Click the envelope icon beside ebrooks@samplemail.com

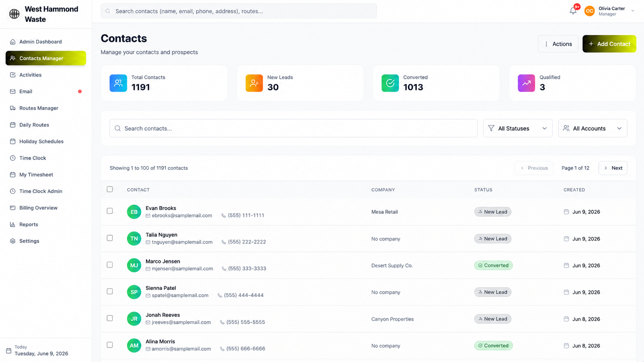pyautogui.click(x=148, y=216)
